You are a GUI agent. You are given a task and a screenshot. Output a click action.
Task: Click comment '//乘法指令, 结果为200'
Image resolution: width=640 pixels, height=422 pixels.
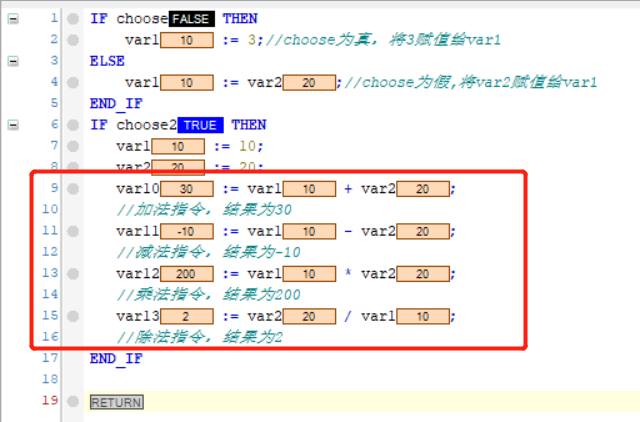click(x=209, y=295)
